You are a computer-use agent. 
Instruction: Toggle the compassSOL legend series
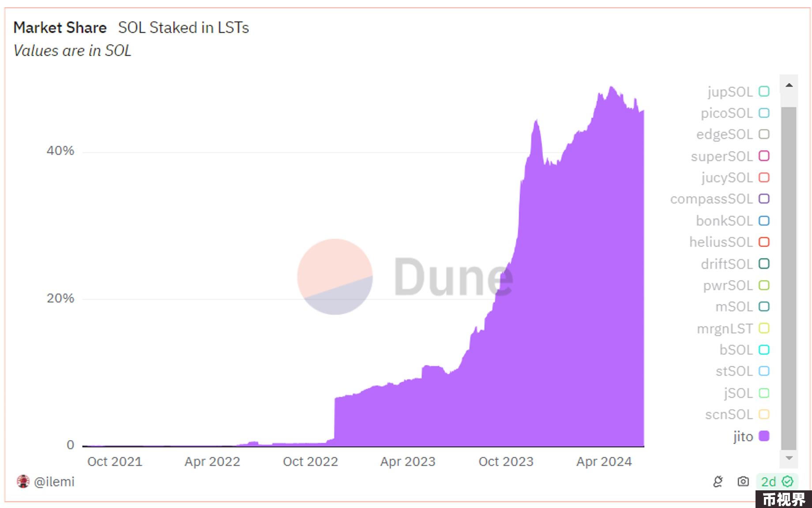(720, 199)
